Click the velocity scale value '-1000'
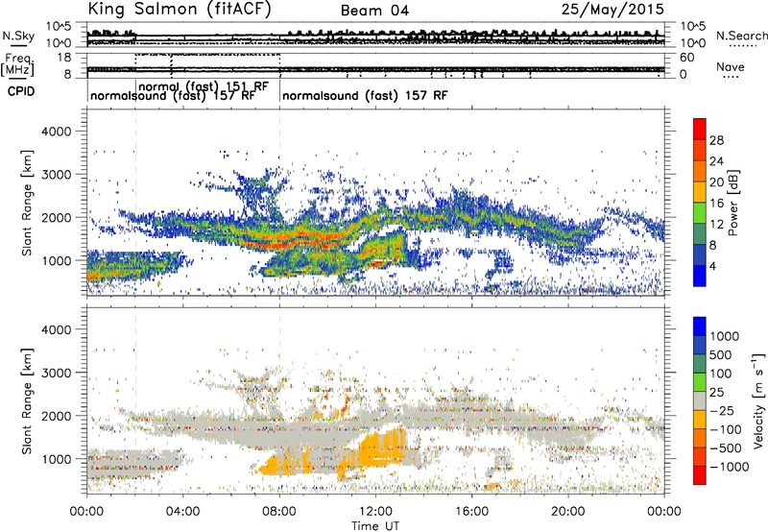The width and height of the screenshot is (768, 532). click(729, 467)
